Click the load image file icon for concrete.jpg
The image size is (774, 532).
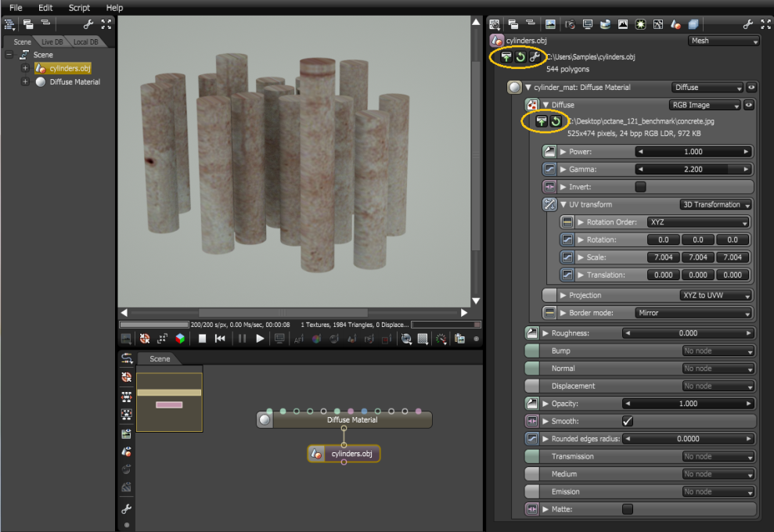point(542,121)
